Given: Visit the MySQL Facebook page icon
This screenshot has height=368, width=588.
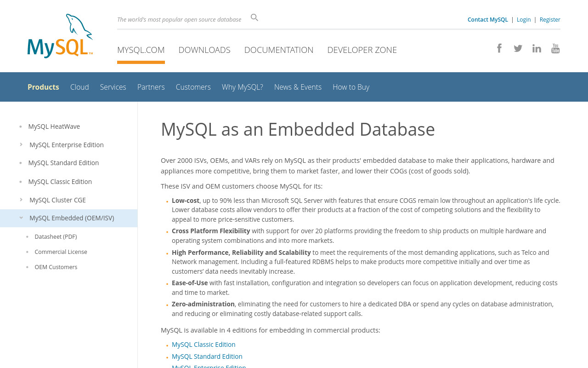Looking at the screenshot, I should (499, 48).
